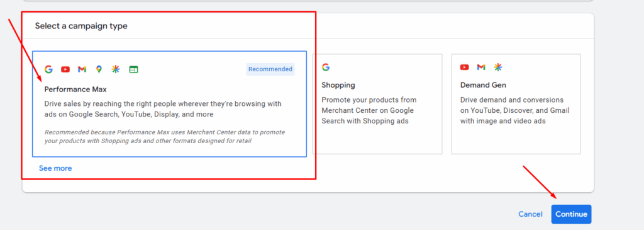
Task: Click the YouTube icon in Performance Max card
Action: coord(65,69)
